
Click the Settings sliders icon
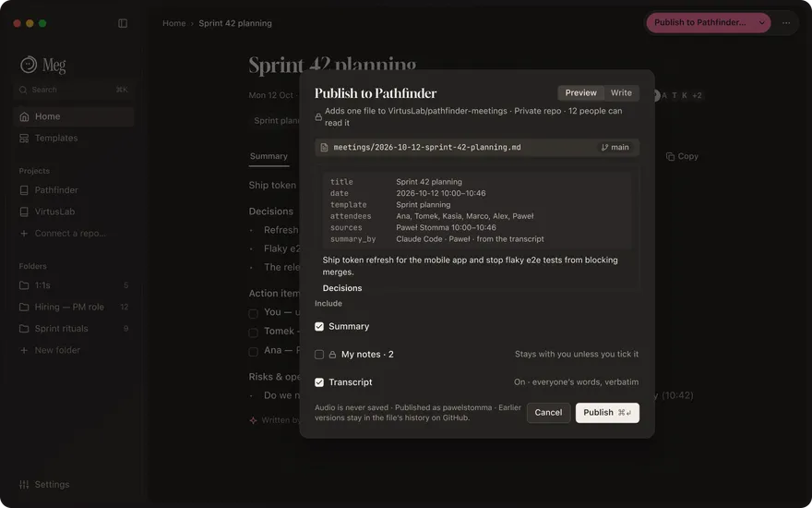click(24, 485)
